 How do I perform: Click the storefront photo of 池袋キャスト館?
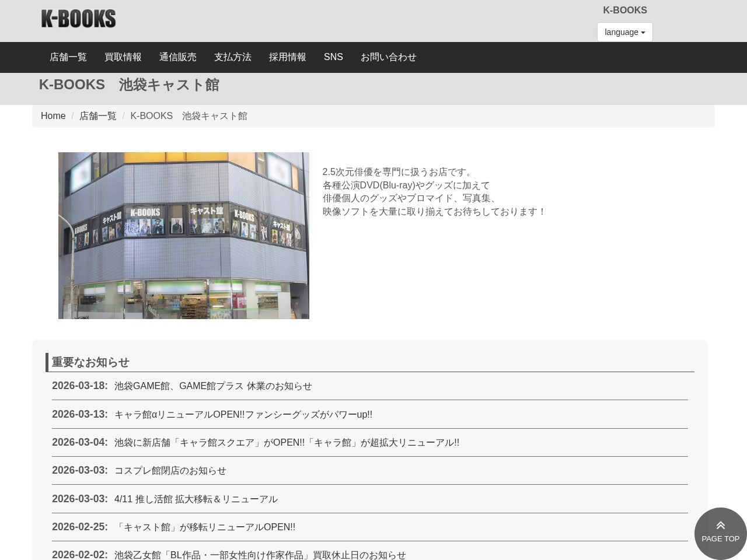pyautogui.click(x=183, y=235)
